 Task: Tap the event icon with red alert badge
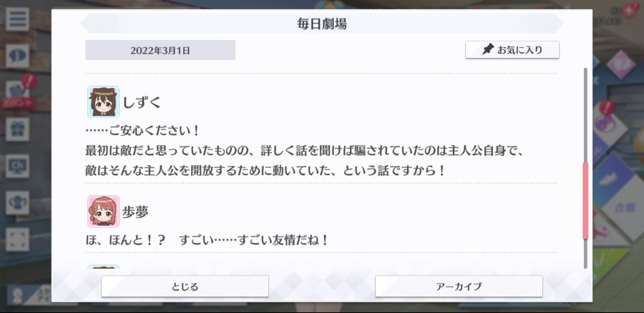pyautogui.click(x=19, y=91)
